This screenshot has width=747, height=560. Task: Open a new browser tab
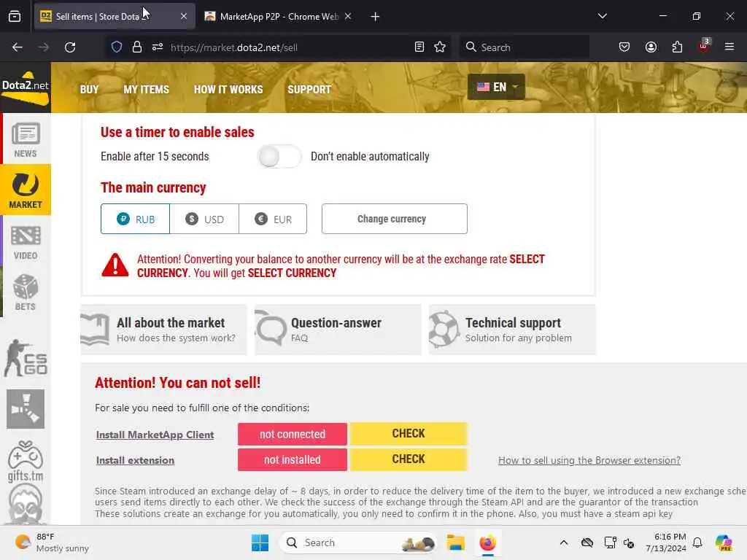click(x=376, y=17)
